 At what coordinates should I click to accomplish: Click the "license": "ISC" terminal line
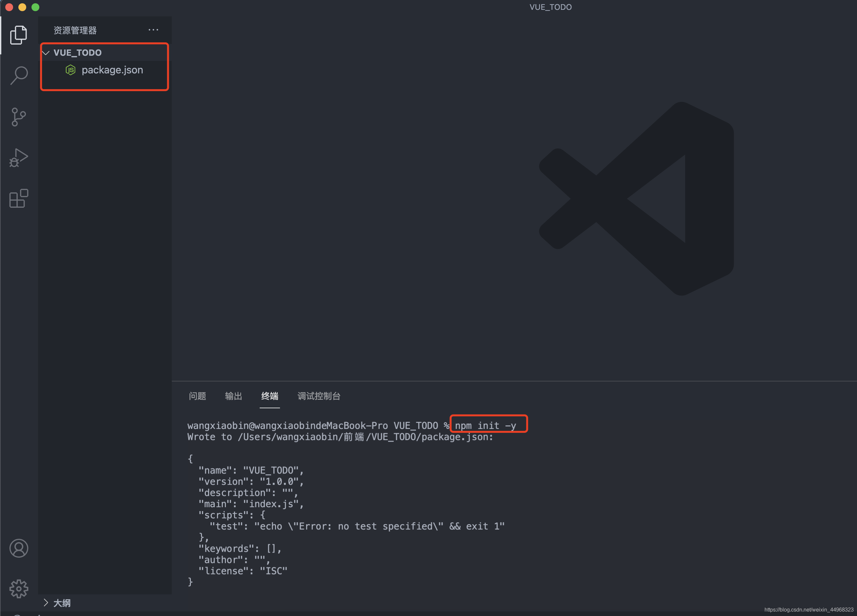pos(243,571)
